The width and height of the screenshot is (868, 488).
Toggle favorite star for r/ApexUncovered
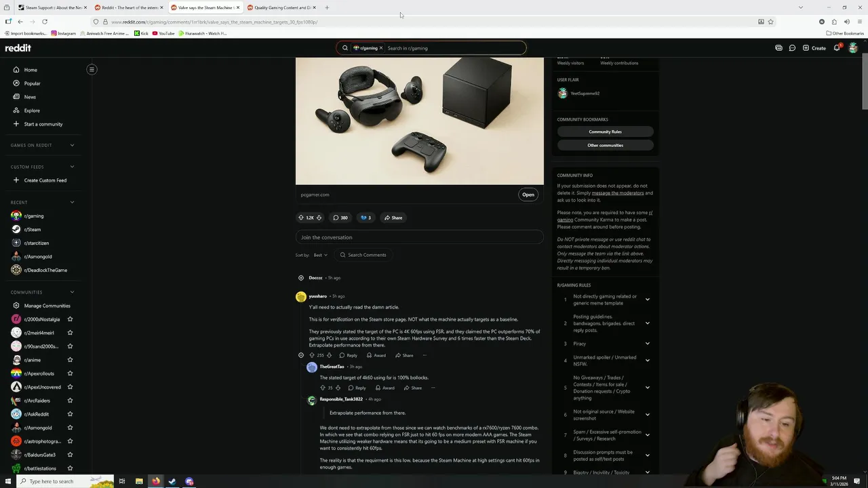click(70, 387)
